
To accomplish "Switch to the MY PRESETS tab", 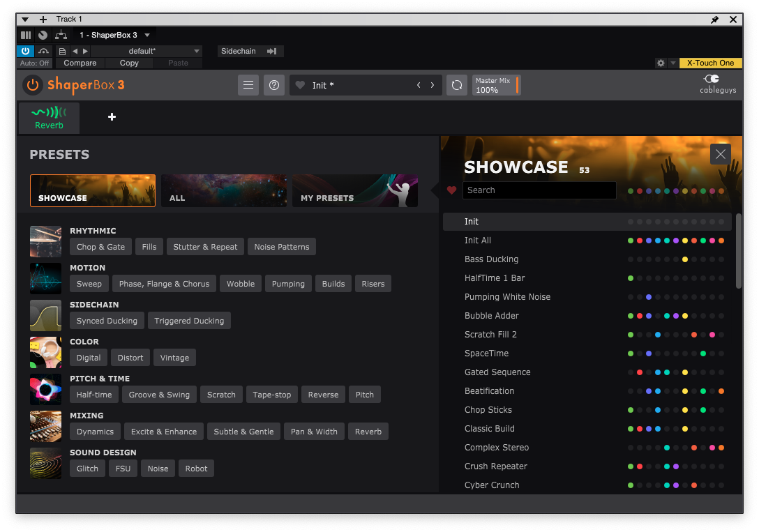I will click(355, 190).
